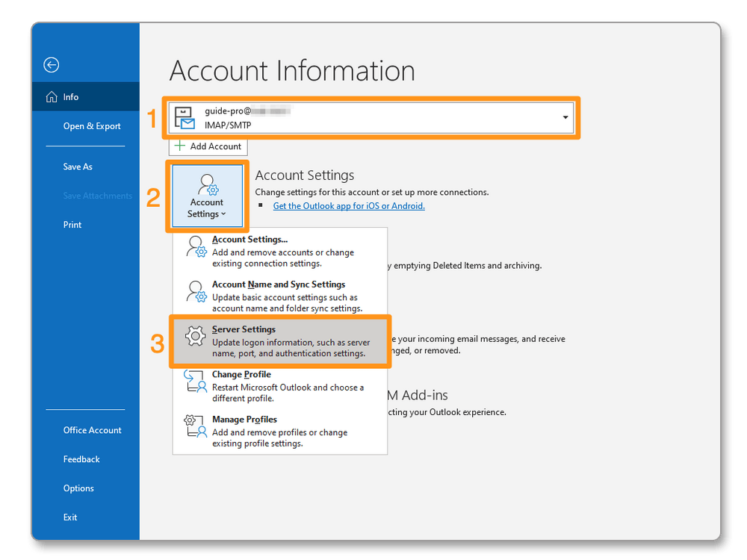The height and width of the screenshot is (560, 747).
Task: Open the account selector dropdown arrow
Action: point(565,118)
